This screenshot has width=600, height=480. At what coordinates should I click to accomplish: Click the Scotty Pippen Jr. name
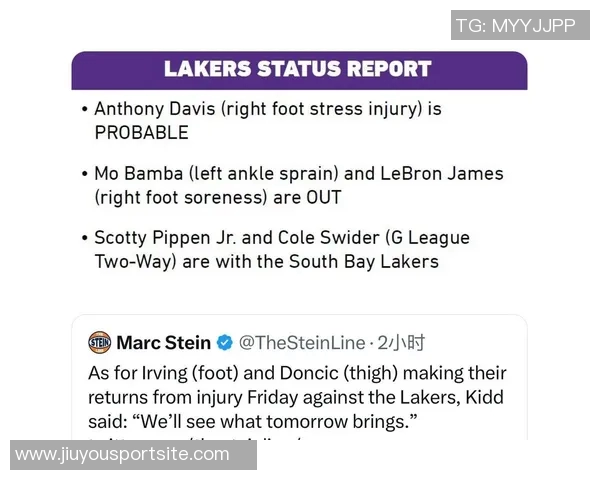(x=168, y=238)
